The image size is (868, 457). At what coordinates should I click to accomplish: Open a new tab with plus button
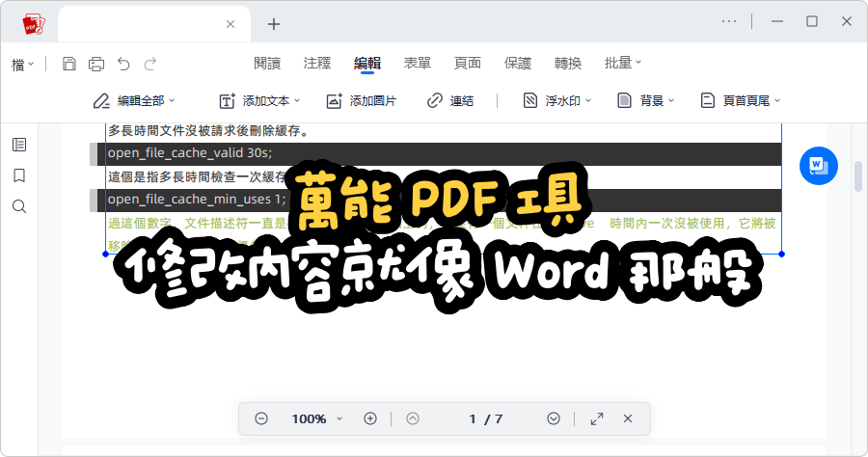coord(274,24)
